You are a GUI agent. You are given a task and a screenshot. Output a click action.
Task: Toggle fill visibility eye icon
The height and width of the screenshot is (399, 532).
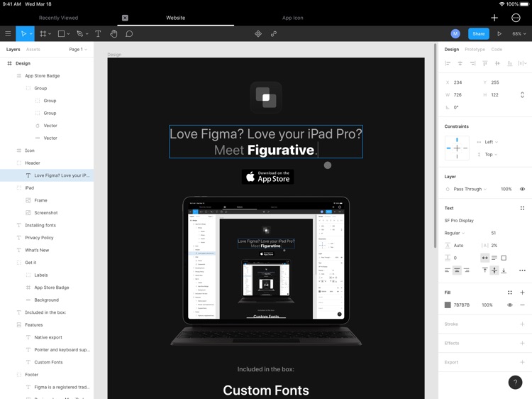coord(509,305)
